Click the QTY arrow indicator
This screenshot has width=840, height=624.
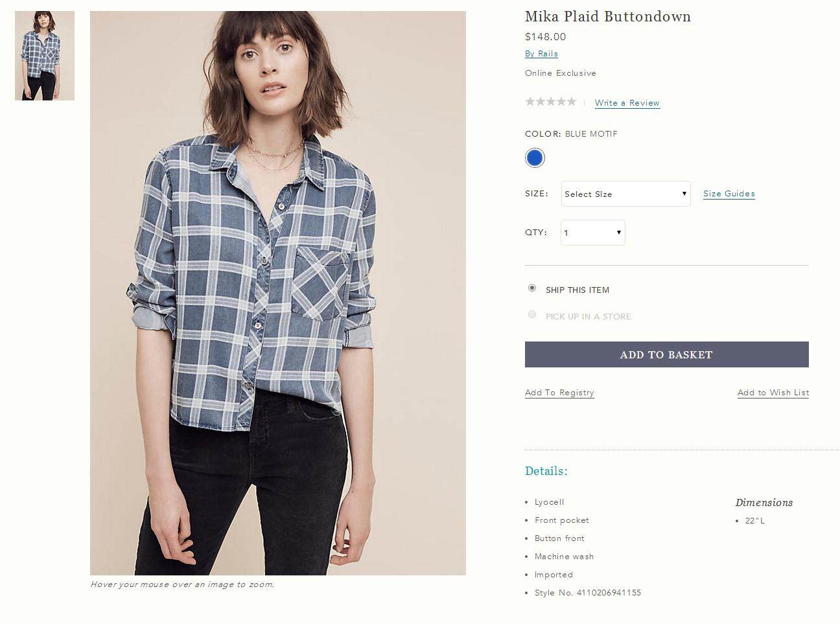point(619,233)
